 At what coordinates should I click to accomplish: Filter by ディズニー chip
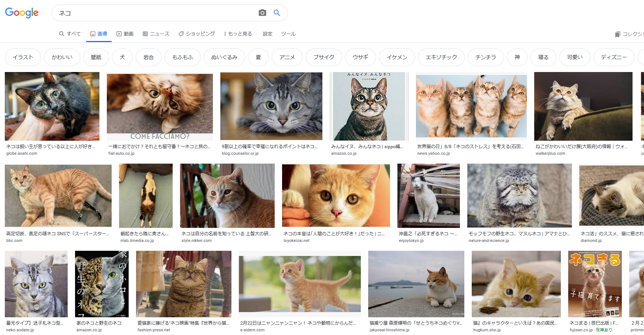[614, 57]
